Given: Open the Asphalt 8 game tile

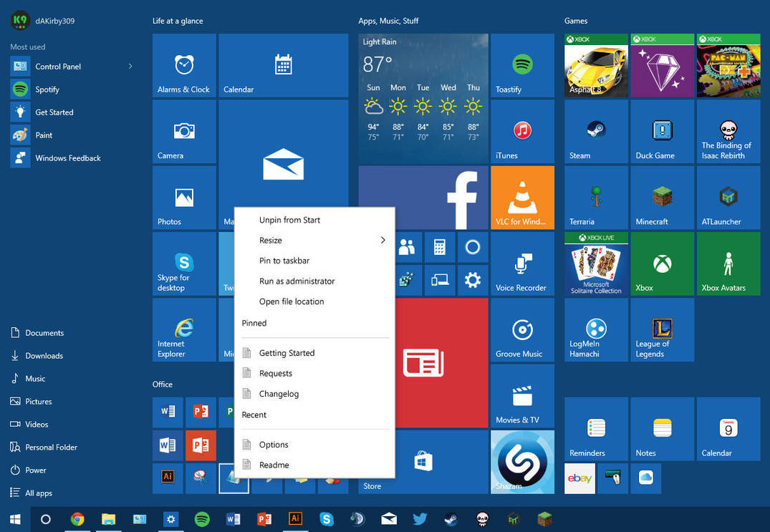Looking at the screenshot, I should pyautogui.click(x=596, y=65).
